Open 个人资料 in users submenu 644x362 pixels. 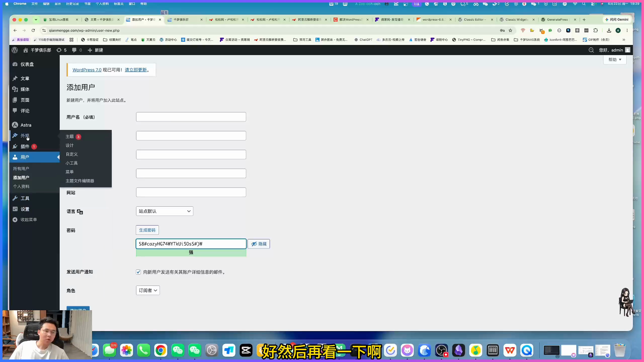[x=21, y=187]
